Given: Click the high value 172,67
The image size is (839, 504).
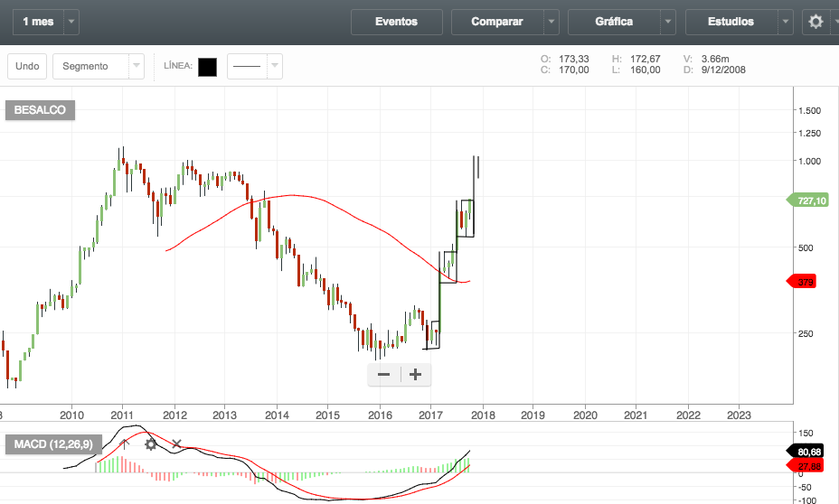Looking at the screenshot, I should tap(646, 59).
